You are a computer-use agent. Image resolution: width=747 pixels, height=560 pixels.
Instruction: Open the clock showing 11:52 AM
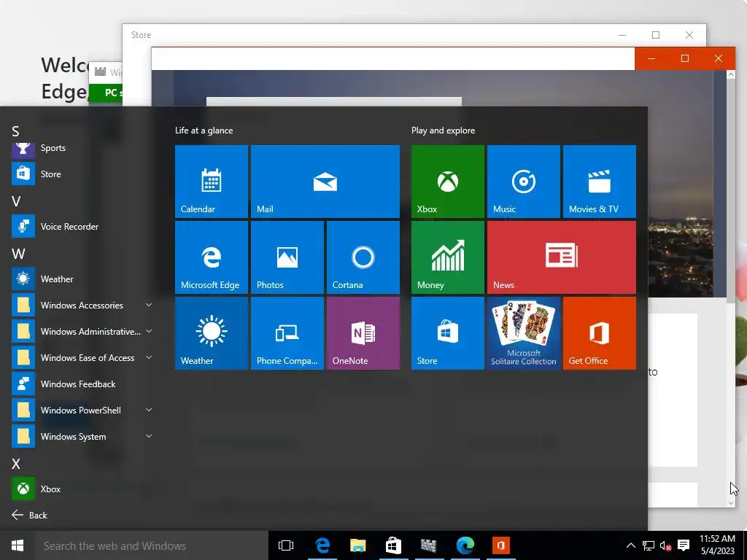(717, 545)
